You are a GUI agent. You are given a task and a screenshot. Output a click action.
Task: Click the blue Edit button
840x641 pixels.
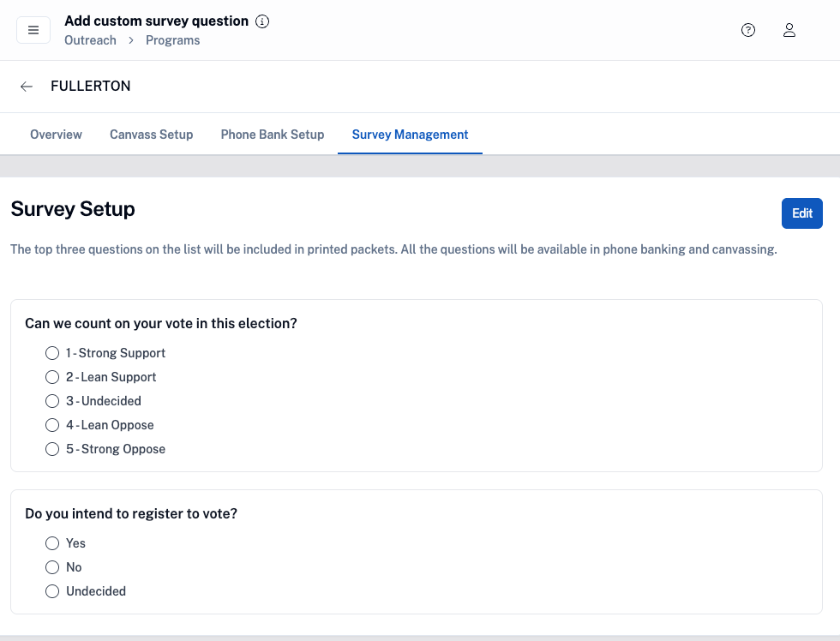point(801,213)
